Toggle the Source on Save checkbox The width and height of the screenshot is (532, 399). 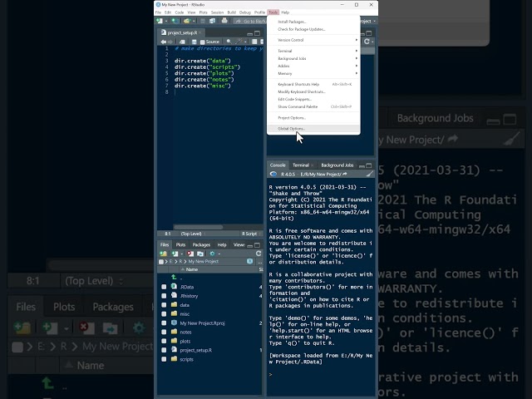[x=203, y=42]
